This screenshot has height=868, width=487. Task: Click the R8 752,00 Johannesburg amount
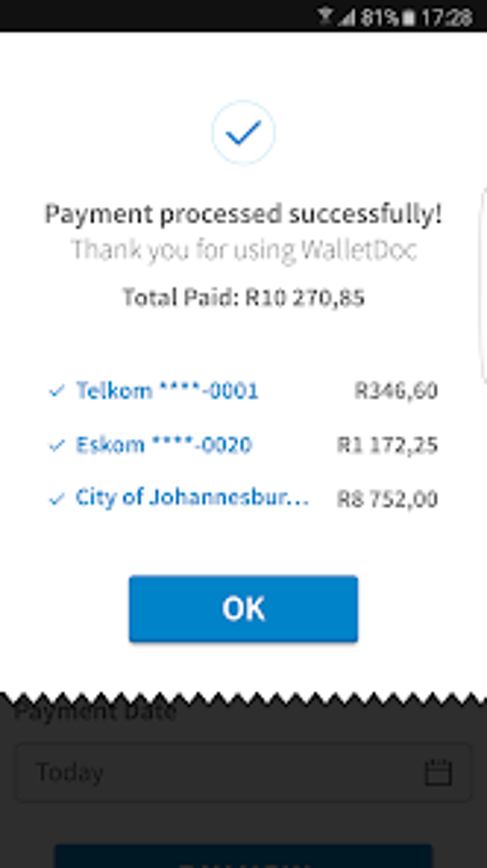387,499
